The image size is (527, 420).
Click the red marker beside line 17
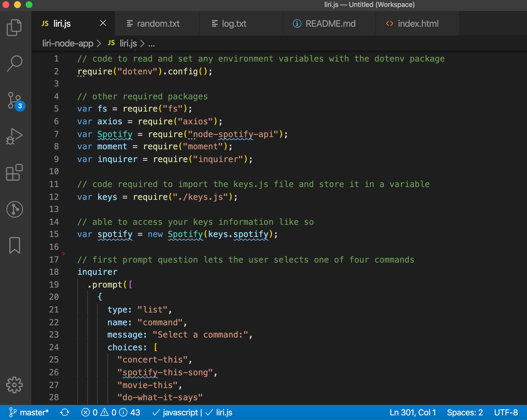[x=64, y=254]
